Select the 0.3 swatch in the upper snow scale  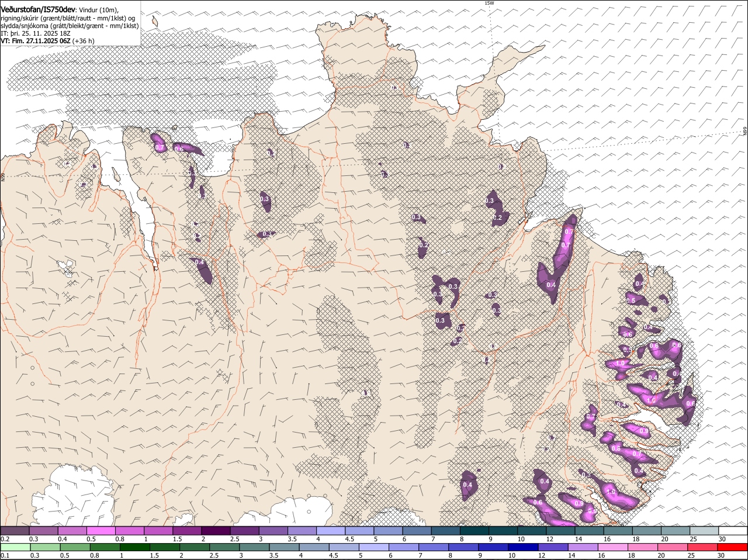pos(44,531)
